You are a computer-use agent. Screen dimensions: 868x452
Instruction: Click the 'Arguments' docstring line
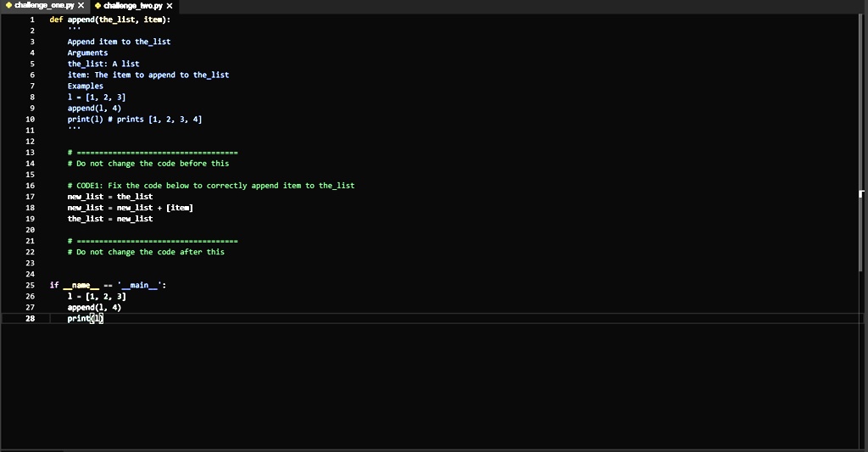point(87,53)
